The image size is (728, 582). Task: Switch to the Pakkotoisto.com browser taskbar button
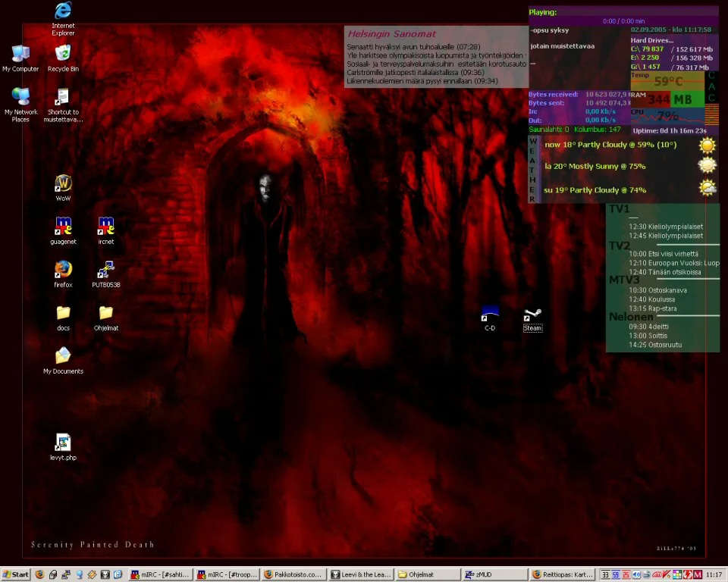[x=293, y=574]
